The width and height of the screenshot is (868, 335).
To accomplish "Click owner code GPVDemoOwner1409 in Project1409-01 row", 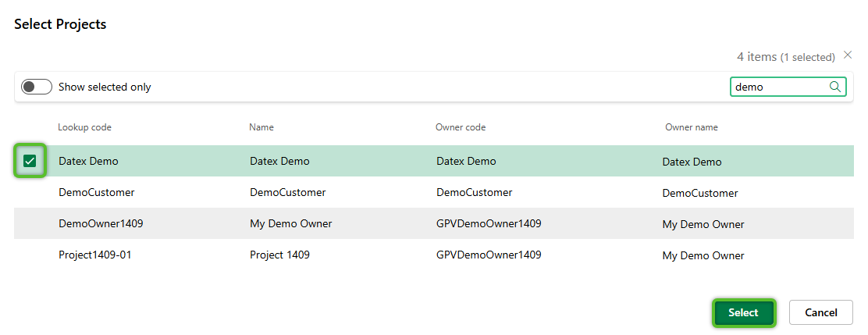I will click(489, 255).
